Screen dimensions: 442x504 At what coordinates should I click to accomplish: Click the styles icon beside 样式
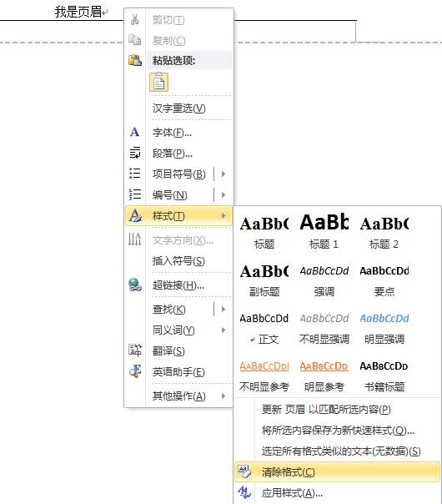point(135,215)
